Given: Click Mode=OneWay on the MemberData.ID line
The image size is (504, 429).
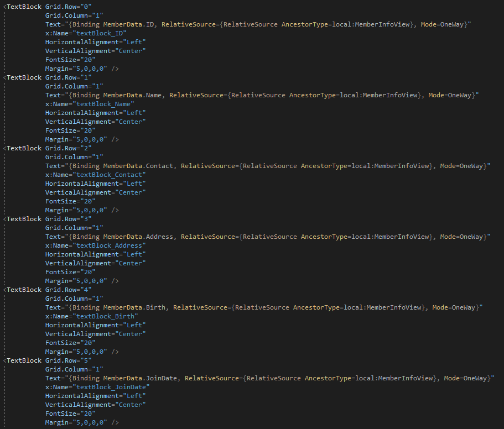Looking at the screenshot, I should (x=442, y=24).
